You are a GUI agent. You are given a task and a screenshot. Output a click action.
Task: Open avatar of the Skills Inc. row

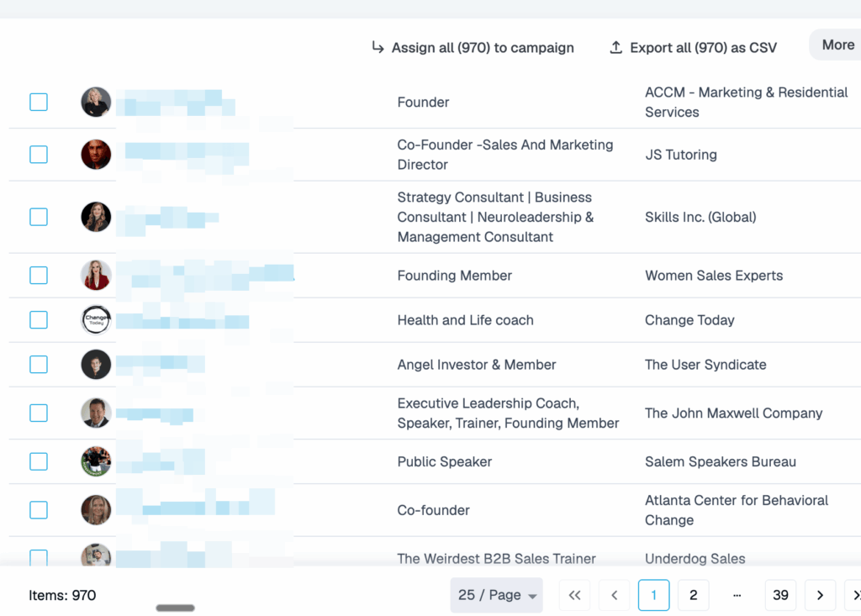[x=96, y=217]
